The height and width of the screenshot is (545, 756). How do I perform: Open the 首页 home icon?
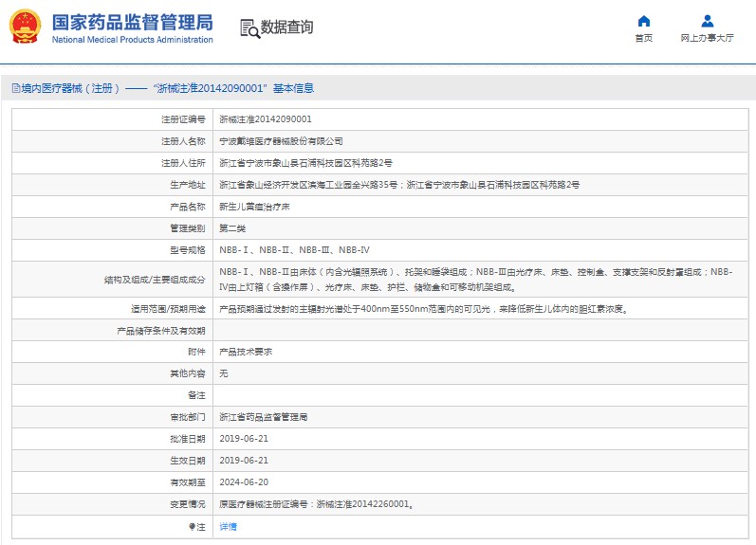(x=644, y=21)
